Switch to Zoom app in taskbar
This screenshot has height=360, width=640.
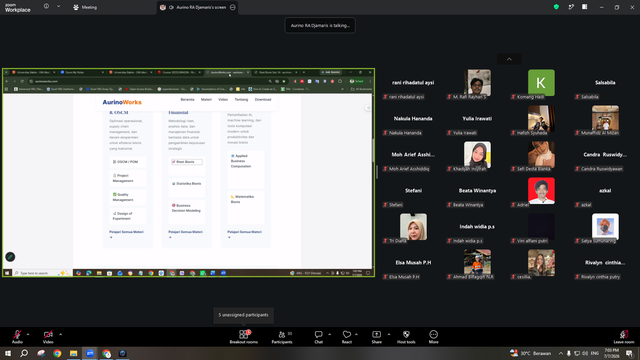click(90, 353)
